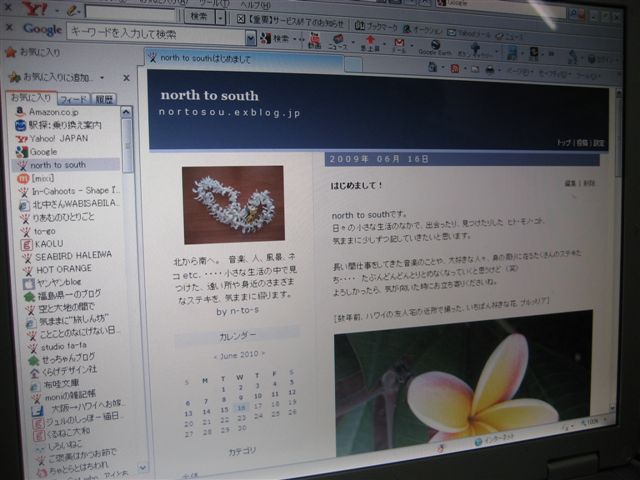Click the Google toolbar mail icon
This screenshot has height=480, width=640.
pyautogui.click(x=399, y=44)
